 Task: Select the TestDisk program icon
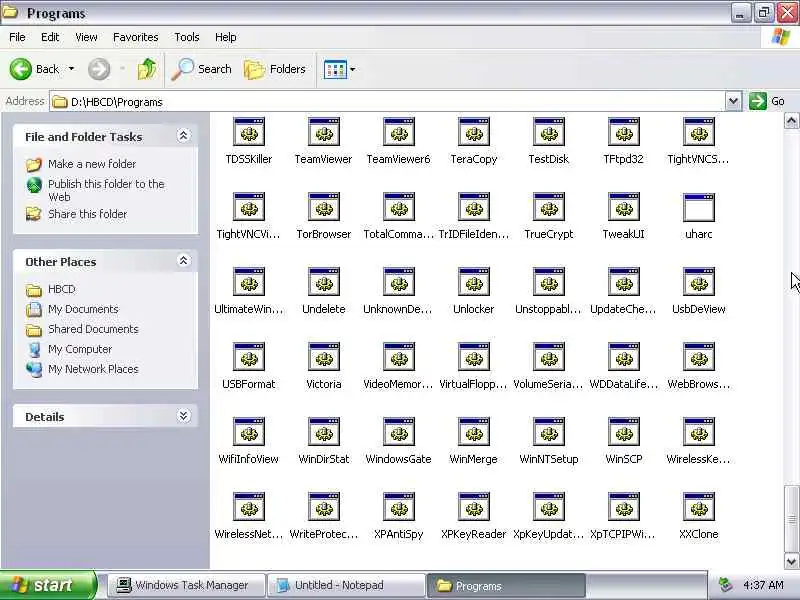[x=549, y=132]
